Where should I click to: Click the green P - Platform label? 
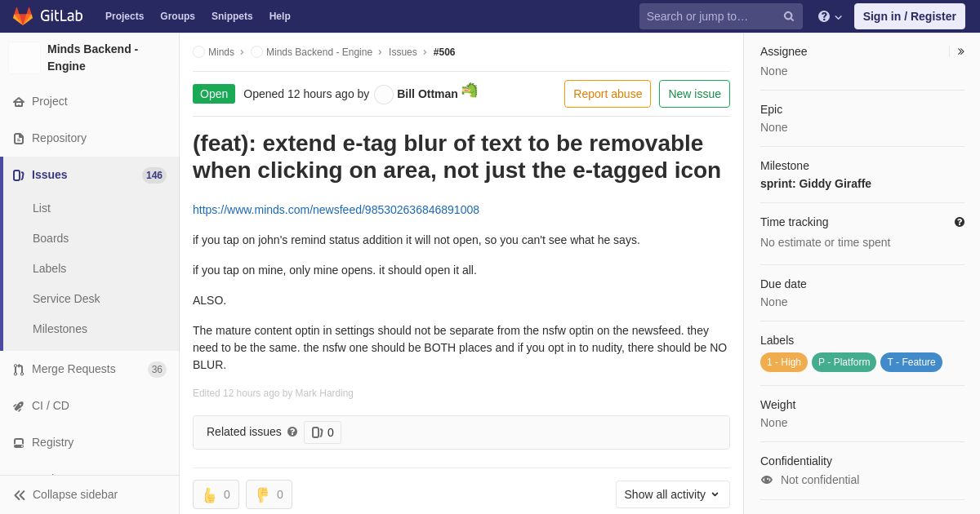coord(844,362)
